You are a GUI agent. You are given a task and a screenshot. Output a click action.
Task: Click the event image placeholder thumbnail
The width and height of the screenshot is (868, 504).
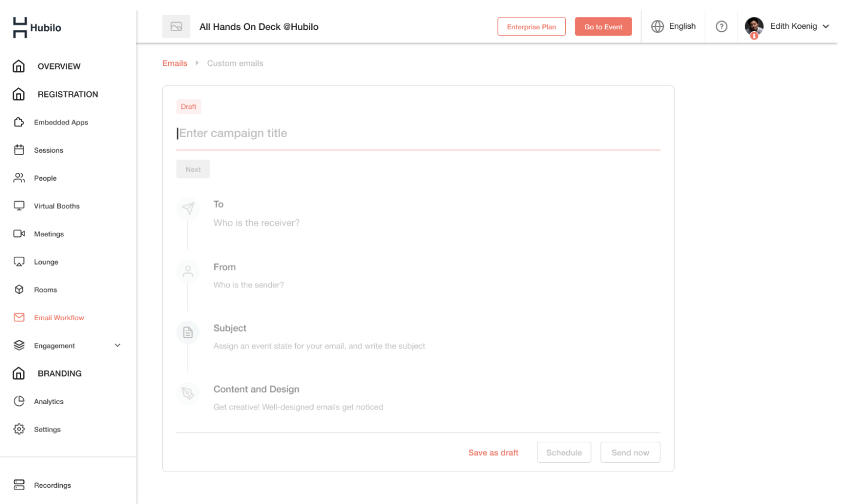pyautogui.click(x=176, y=26)
